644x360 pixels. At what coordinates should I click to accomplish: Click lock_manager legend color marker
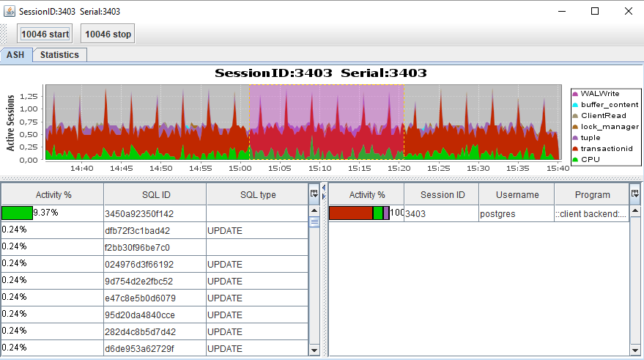575,127
